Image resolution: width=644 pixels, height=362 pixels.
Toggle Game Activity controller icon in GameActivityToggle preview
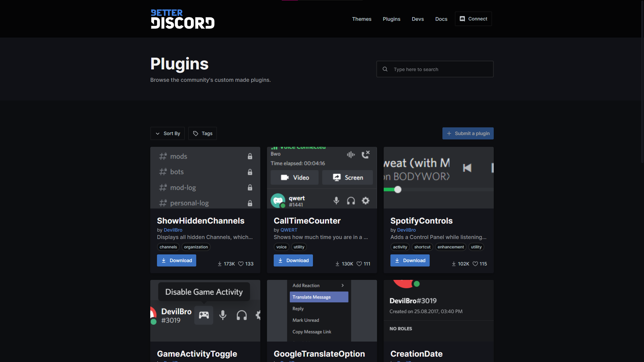[x=204, y=315]
